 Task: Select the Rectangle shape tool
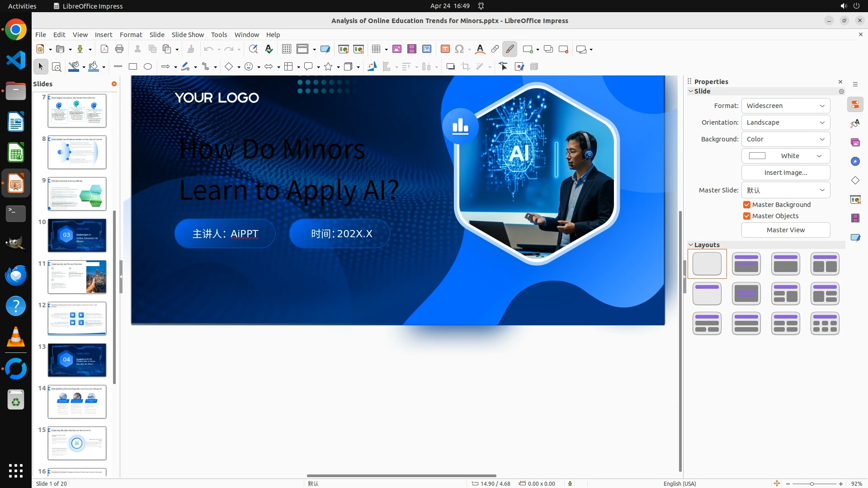point(133,67)
